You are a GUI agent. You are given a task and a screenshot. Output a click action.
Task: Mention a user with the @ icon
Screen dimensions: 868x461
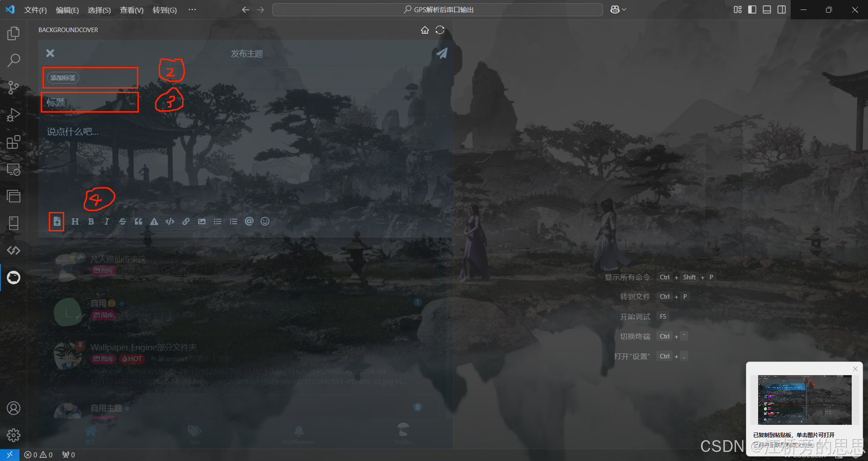click(x=249, y=221)
